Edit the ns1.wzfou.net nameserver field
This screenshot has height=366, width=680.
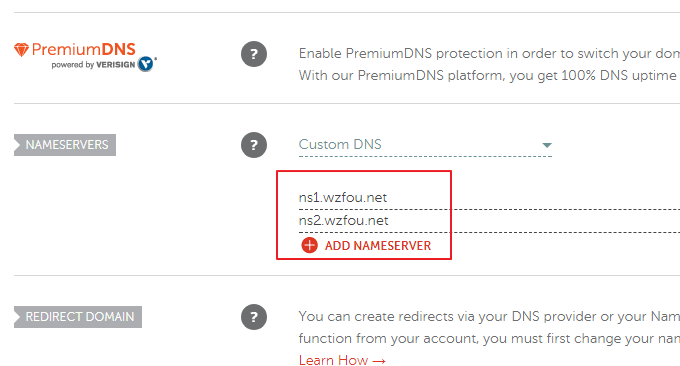[x=489, y=198]
